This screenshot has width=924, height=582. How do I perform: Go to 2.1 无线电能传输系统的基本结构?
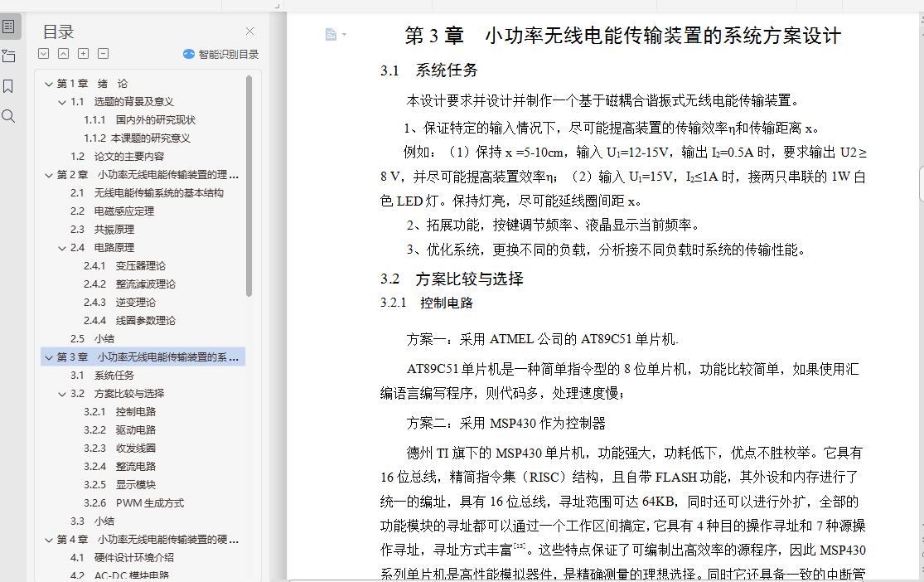(x=147, y=193)
